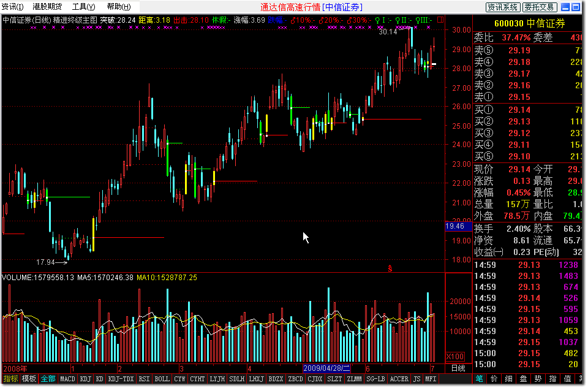588x388 pixels.
Task: Click the 委比 37.47% value
Action: pos(516,38)
